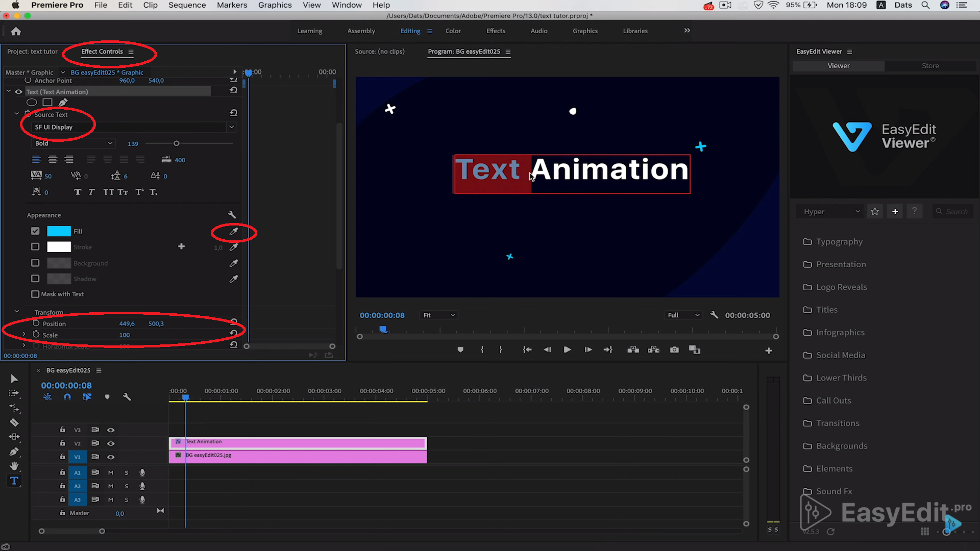Click Effect Controls panel menu button

coord(131,52)
